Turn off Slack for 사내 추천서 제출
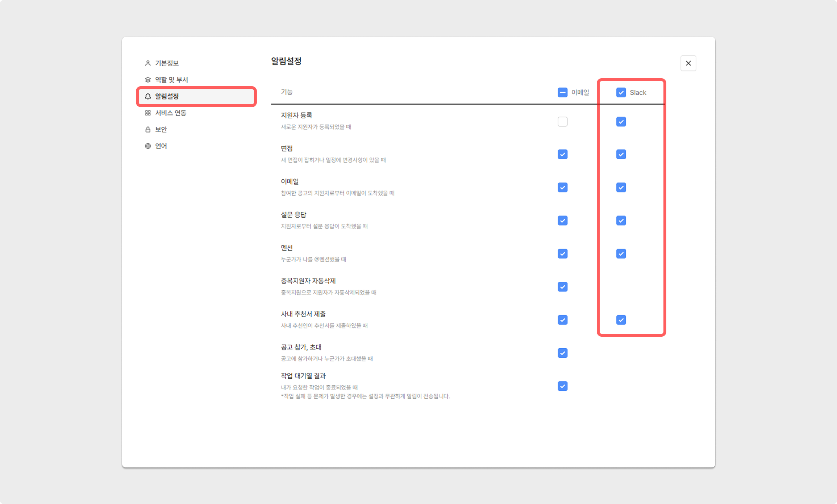This screenshot has width=837, height=504. [621, 320]
